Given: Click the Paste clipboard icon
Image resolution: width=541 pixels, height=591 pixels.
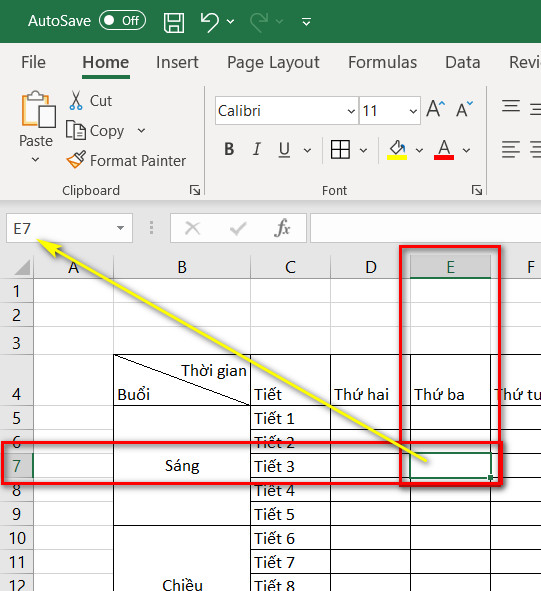Looking at the screenshot, I should (x=38, y=110).
